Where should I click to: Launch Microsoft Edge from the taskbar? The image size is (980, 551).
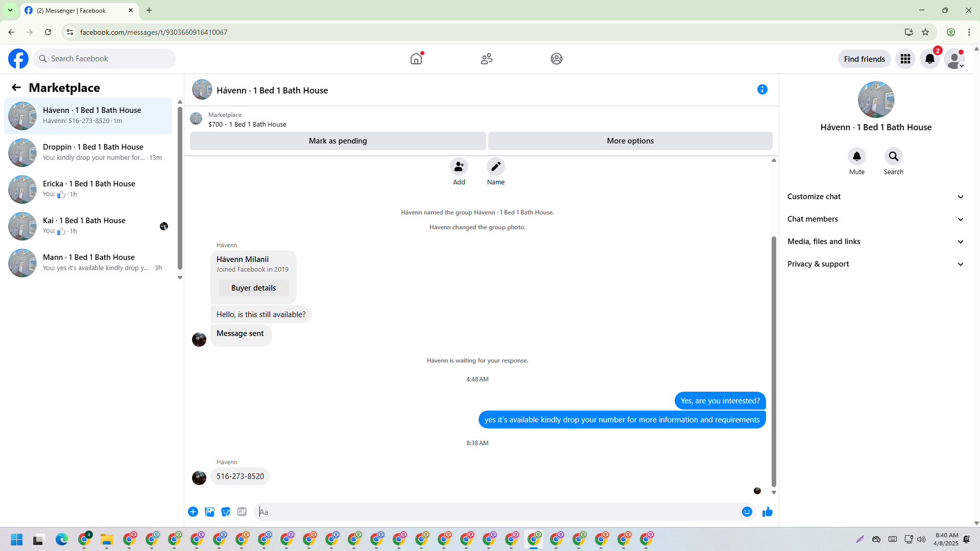62,539
